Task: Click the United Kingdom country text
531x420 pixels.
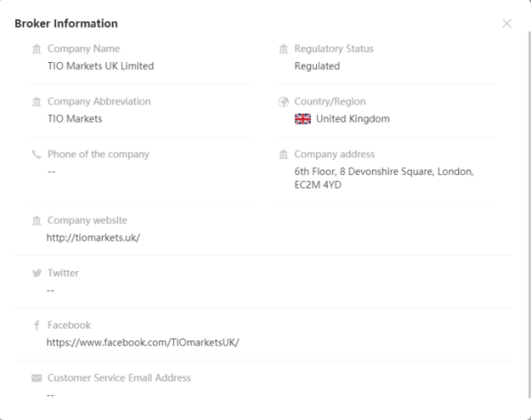Action: click(353, 119)
